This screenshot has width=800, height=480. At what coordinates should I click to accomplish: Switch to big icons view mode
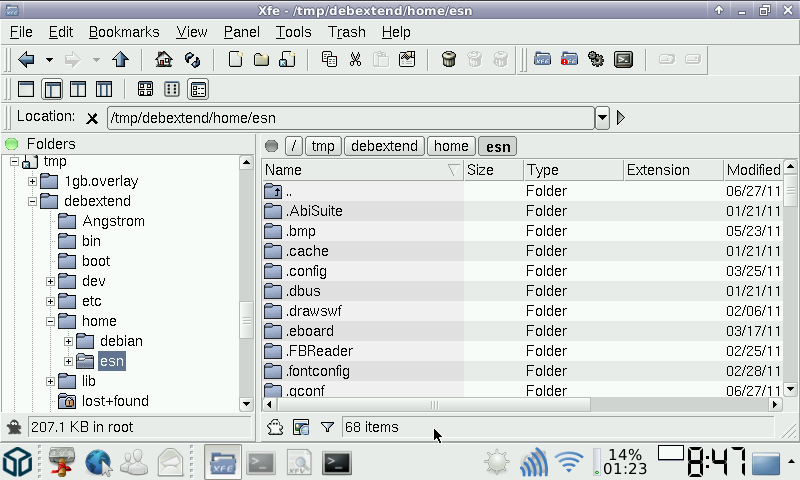coord(145,89)
